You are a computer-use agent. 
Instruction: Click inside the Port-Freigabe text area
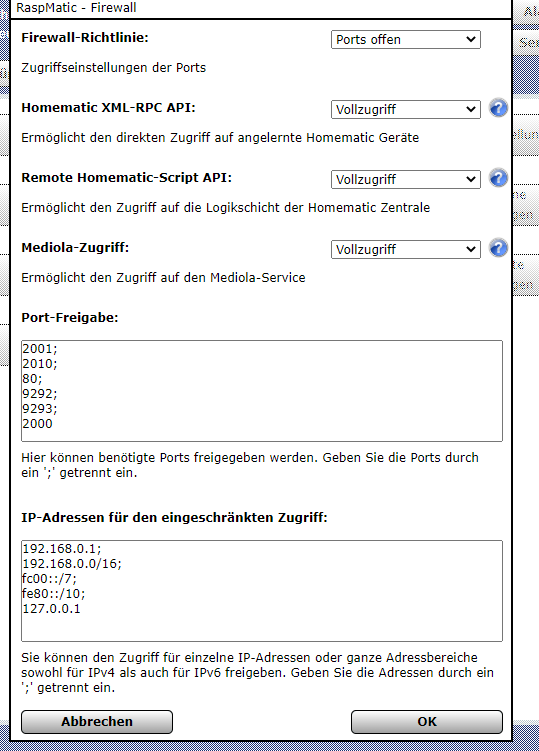click(x=262, y=391)
